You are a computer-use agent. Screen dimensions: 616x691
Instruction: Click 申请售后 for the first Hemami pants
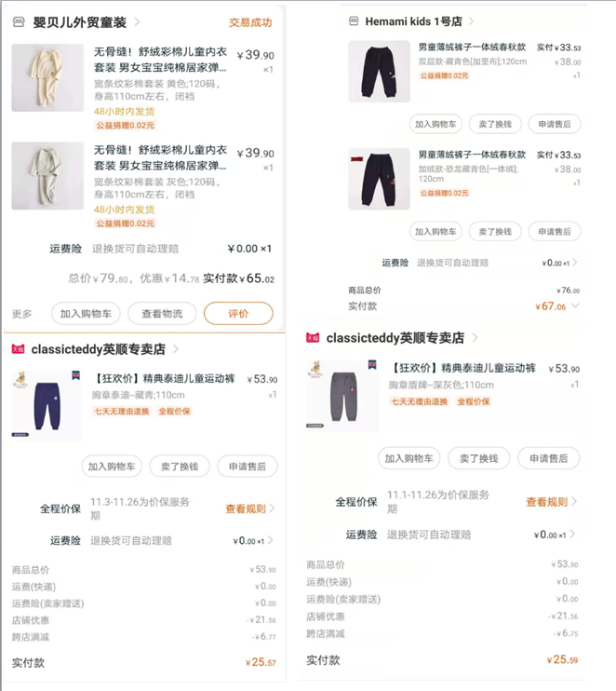pyautogui.click(x=555, y=124)
